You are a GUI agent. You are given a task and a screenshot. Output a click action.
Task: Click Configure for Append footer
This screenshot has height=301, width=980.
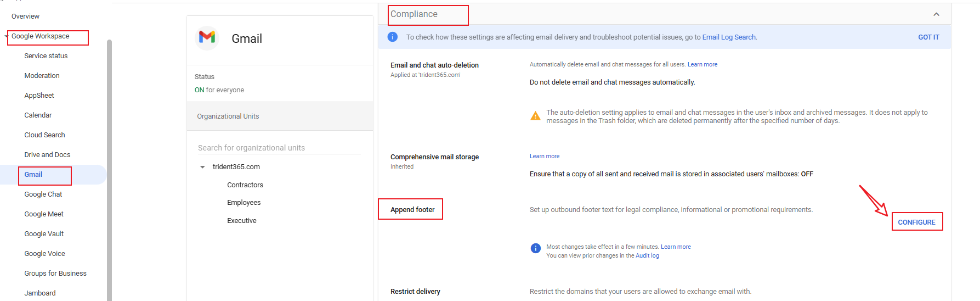[916, 222]
